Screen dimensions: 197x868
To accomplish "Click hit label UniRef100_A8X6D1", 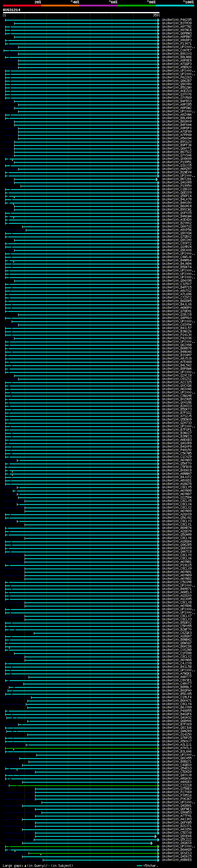I will point(176,481).
